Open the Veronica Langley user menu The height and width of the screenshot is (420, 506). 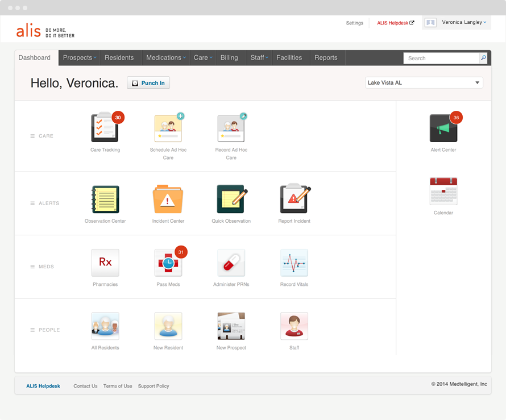point(464,22)
